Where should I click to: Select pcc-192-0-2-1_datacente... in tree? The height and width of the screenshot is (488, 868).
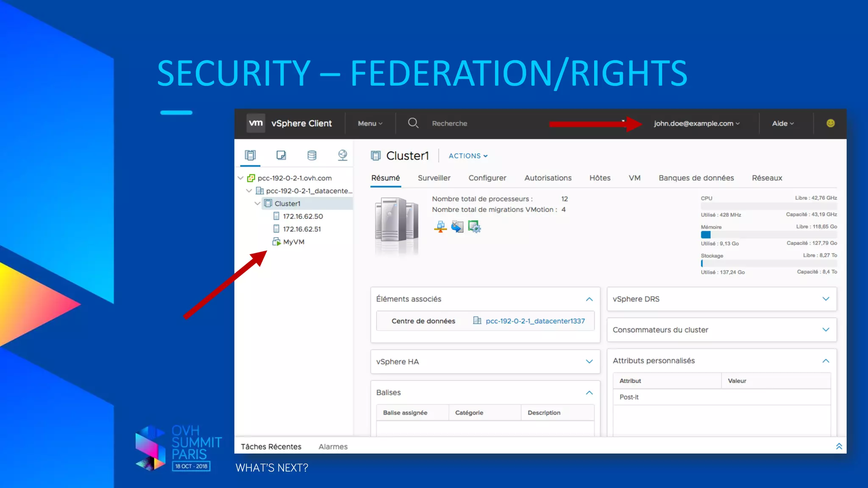tap(309, 191)
